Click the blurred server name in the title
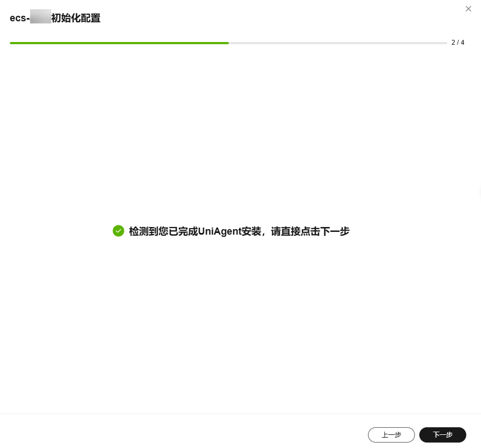The image size is (481, 448). point(40,17)
